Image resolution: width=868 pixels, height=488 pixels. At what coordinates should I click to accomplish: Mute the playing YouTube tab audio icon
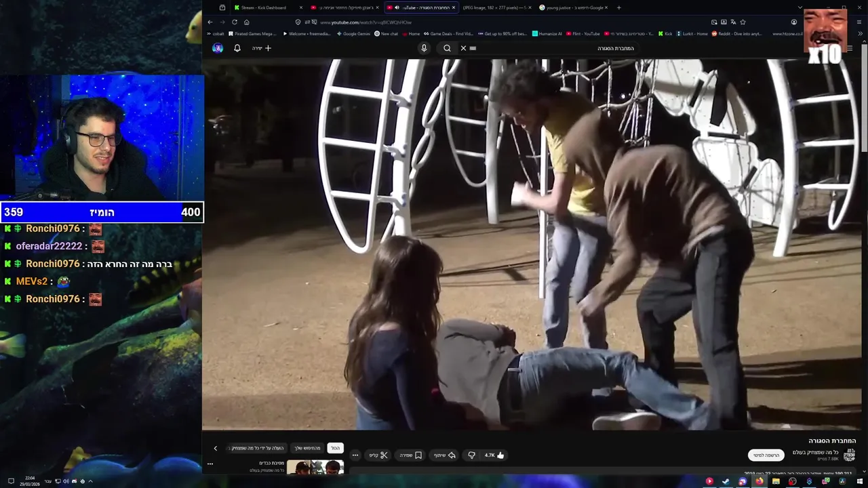click(x=397, y=7)
